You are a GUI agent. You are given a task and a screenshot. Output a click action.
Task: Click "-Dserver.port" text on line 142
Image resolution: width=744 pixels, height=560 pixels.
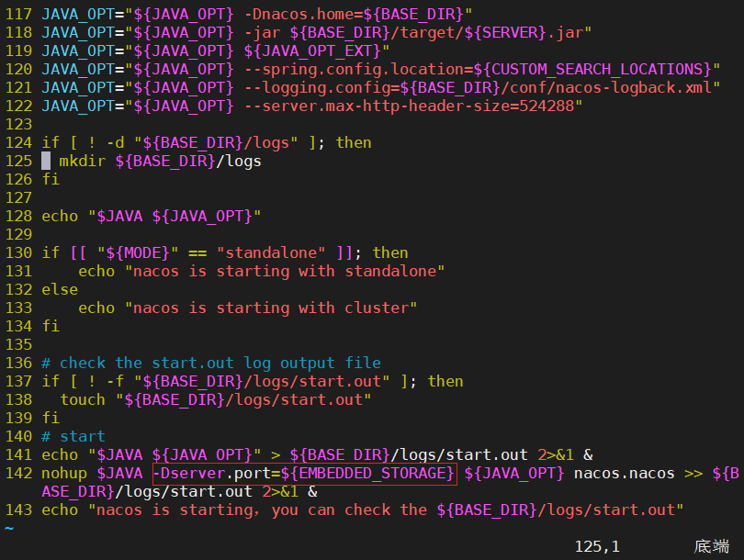pyautogui.click(x=213, y=473)
